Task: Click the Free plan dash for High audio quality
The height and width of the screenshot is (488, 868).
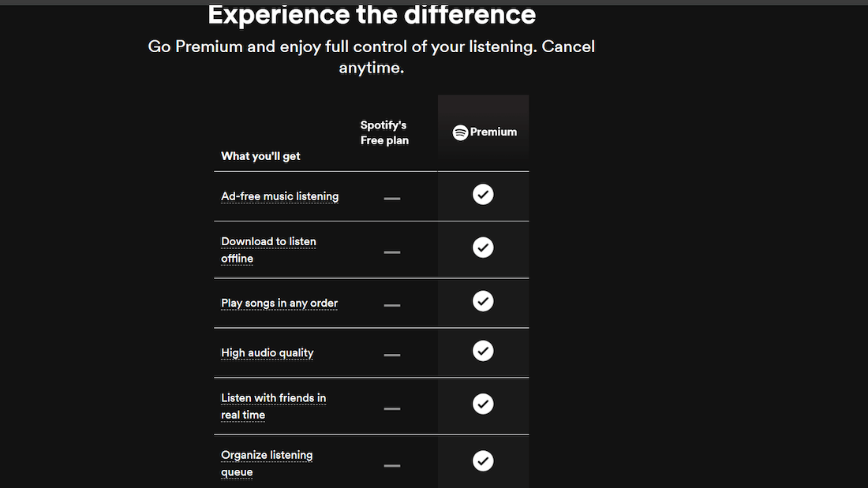Action: pyautogui.click(x=392, y=355)
